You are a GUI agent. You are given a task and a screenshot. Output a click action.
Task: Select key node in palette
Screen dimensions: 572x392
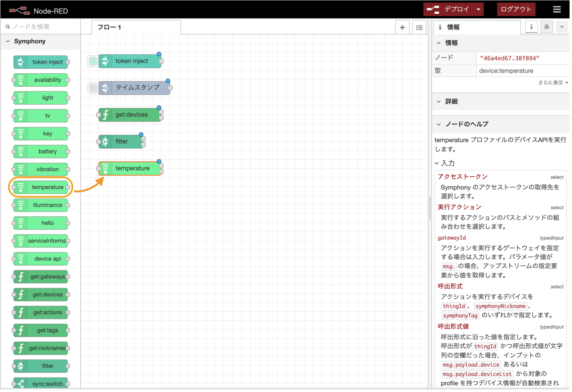click(x=41, y=134)
